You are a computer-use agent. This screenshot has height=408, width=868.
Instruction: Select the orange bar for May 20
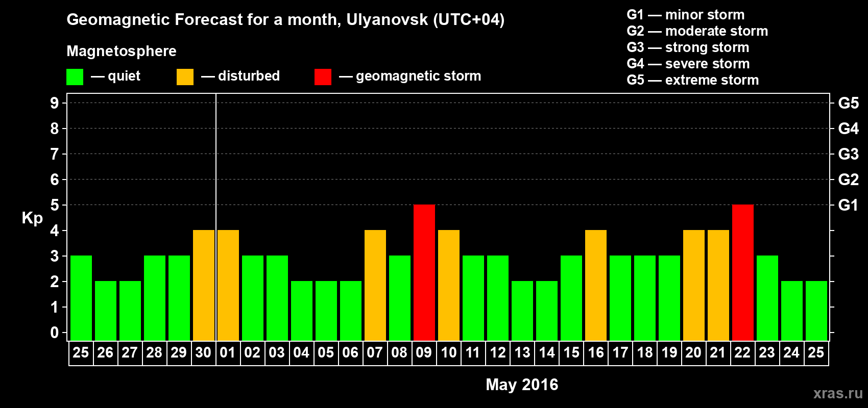click(694, 285)
